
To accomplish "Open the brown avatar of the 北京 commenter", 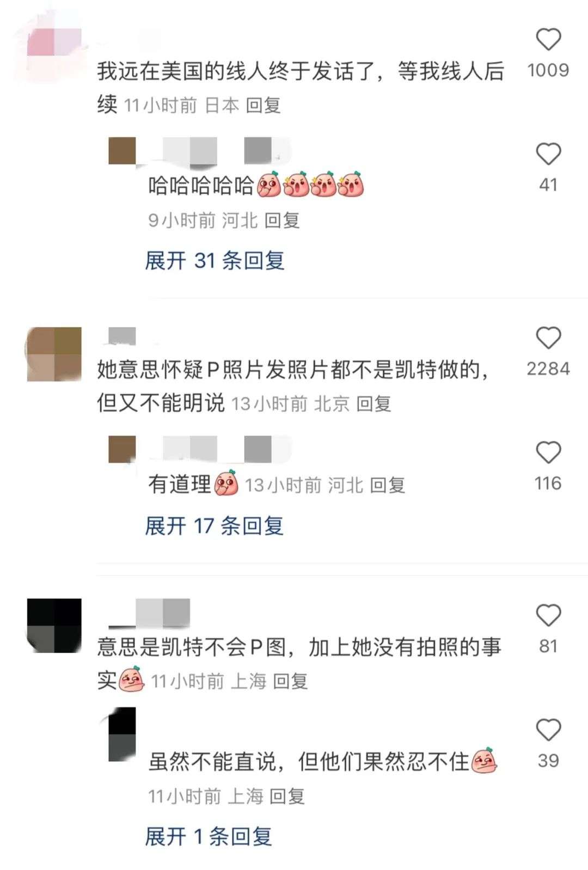I will click(54, 354).
